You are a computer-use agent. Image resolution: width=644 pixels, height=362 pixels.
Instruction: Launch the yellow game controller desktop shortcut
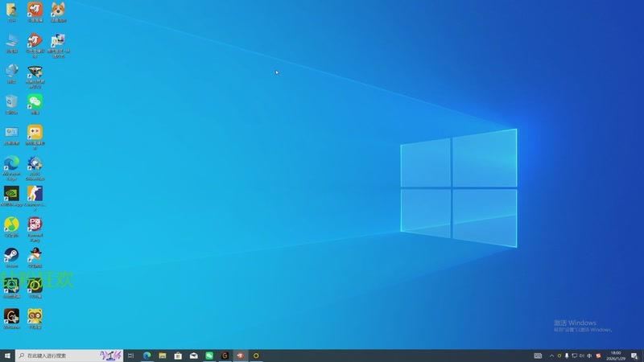pyautogui.click(x=35, y=137)
